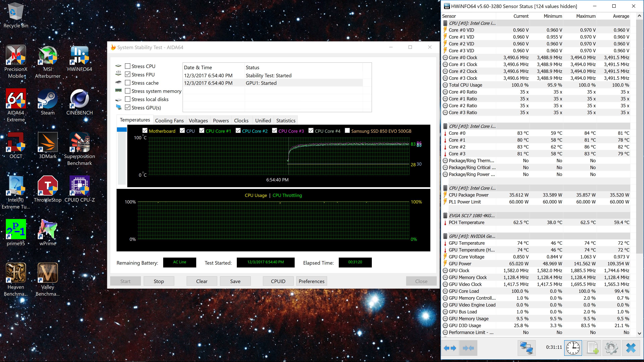Click the OCCT desktop shortcut
The image size is (644, 362).
[16, 145]
